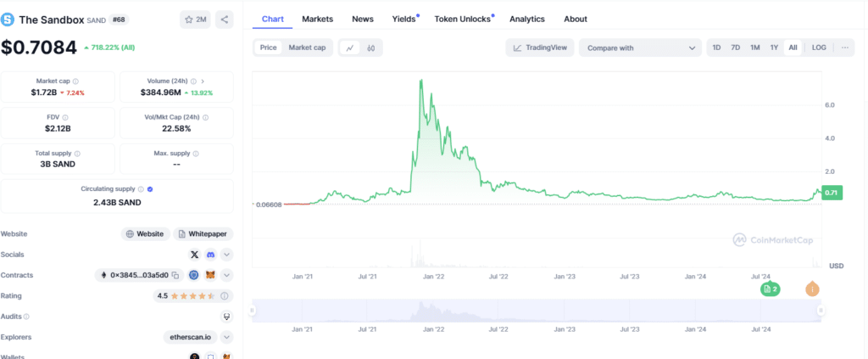This screenshot has height=359, width=868.
Task: Click the Vol/Mkt Cap info icon
Action: coord(205,117)
